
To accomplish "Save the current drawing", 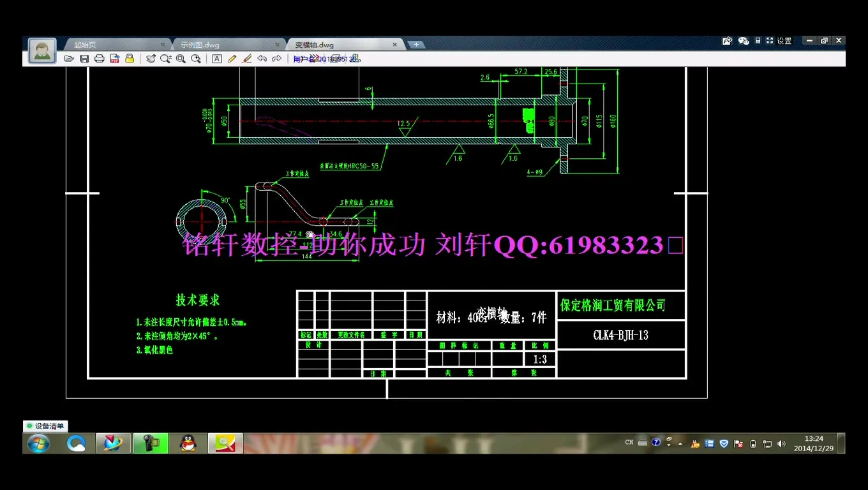I will 84,58.
